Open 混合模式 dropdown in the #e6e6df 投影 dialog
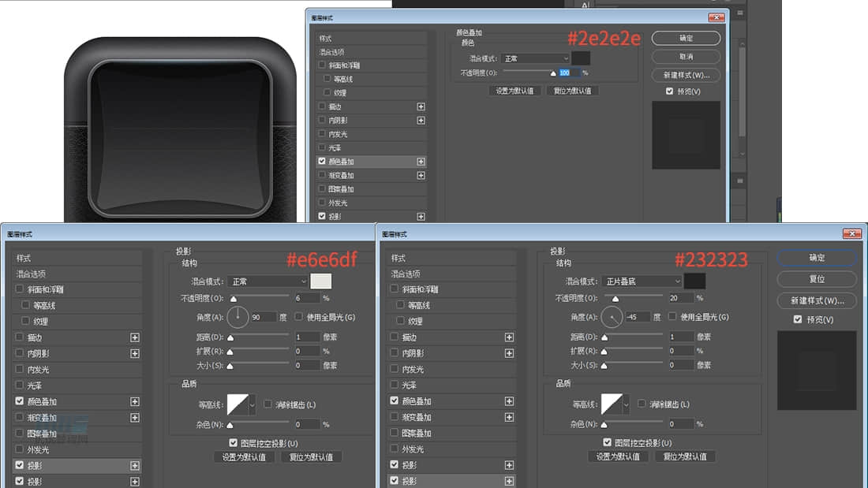868x488 pixels. [268, 281]
